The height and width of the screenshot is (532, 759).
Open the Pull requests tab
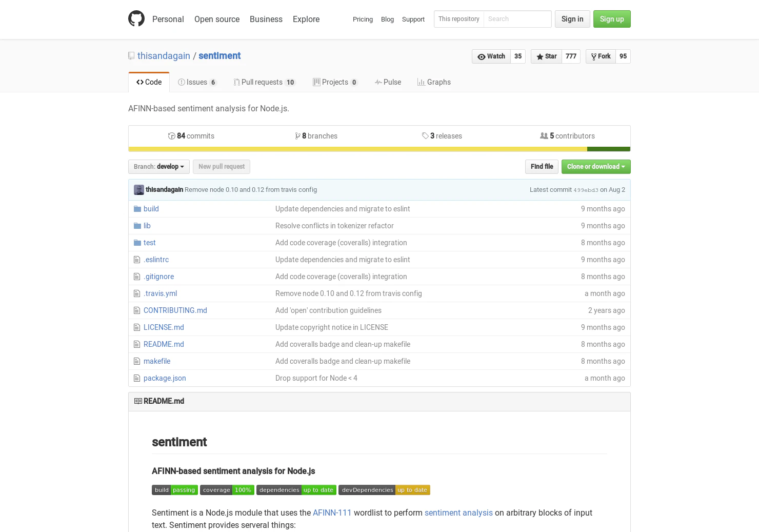[265, 82]
